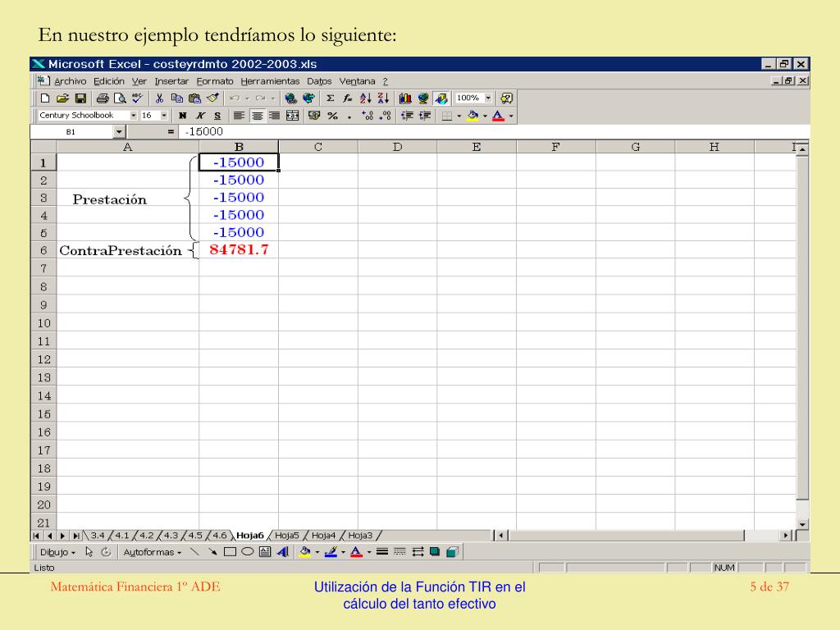Toggle Align Left
840x630 pixels.
pos(239,115)
